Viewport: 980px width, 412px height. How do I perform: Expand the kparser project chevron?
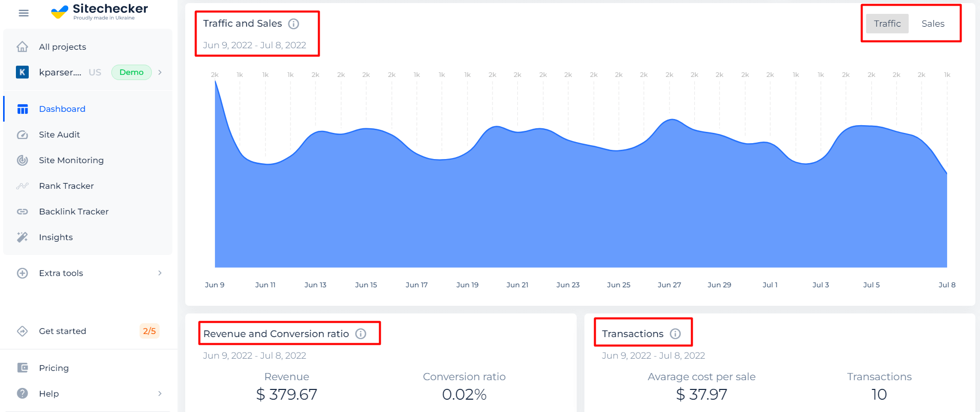click(x=160, y=72)
